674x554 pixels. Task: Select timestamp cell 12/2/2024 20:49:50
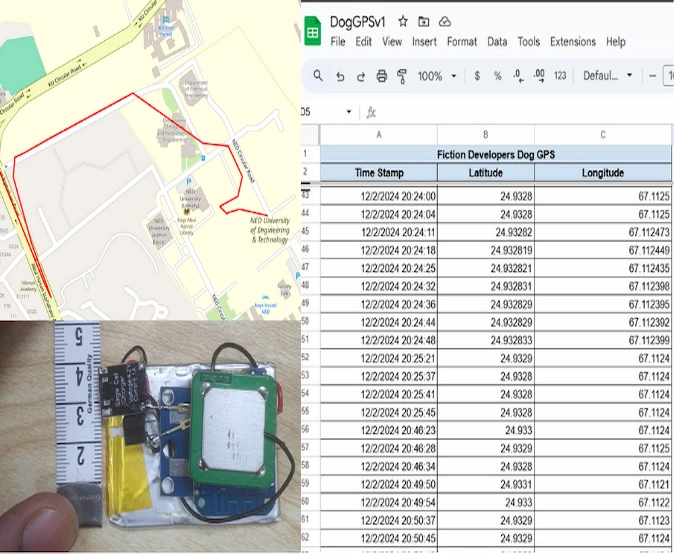[379, 484]
